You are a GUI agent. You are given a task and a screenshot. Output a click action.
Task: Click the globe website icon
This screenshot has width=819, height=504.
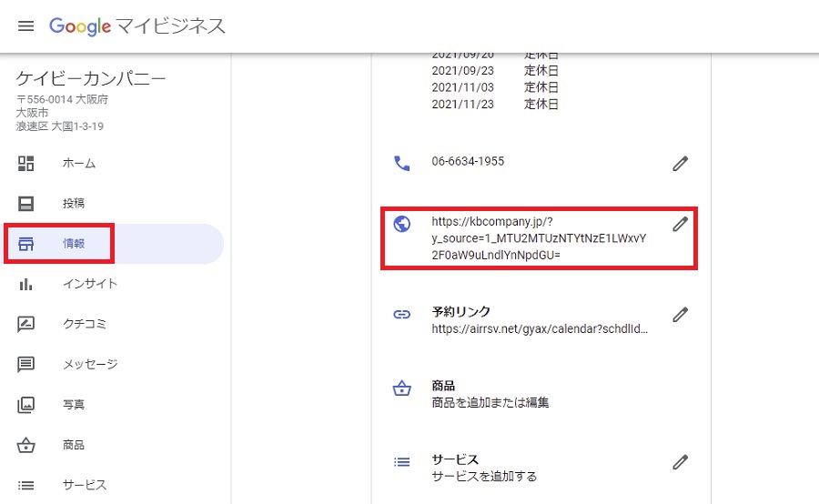(x=401, y=224)
